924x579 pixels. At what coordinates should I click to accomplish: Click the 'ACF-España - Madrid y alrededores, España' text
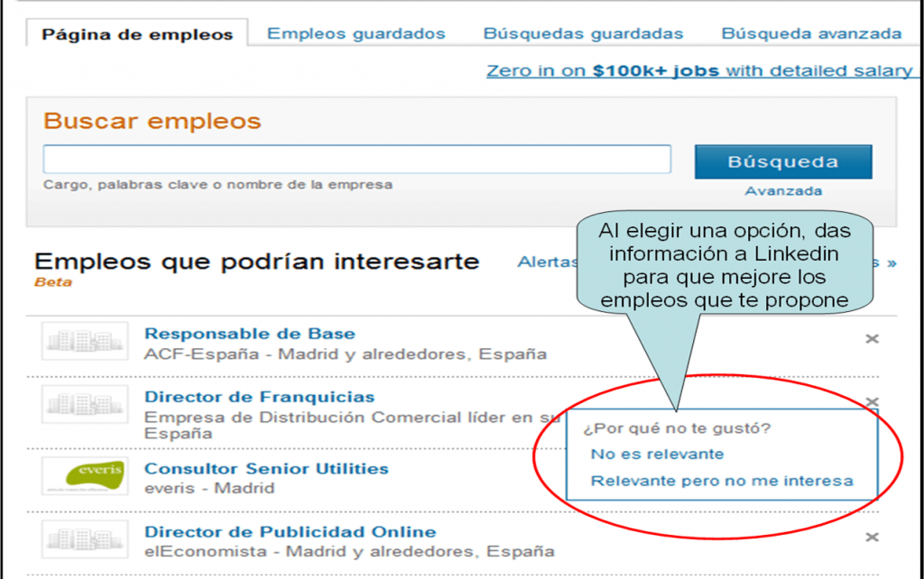click(x=346, y=354)
